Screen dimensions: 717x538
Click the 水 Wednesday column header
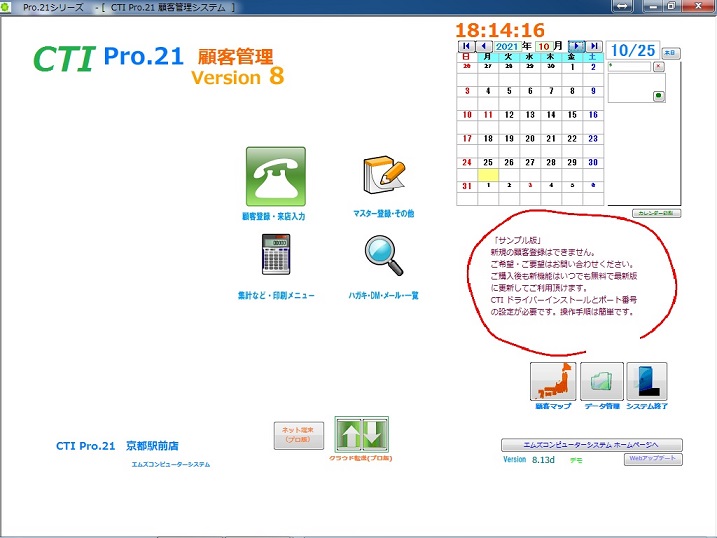(x=530, y=57)
